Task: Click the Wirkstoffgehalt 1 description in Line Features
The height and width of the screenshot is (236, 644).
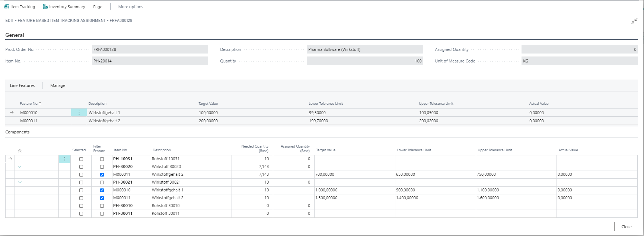Action: 104,113
